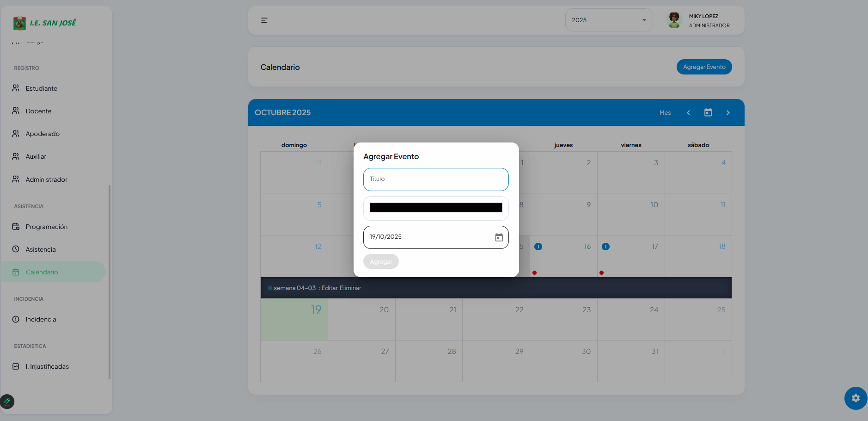This screenshot has width=868, height=421.
Task: Focus the Título input field
Action: pyautogui.click(x=435, y=180)
